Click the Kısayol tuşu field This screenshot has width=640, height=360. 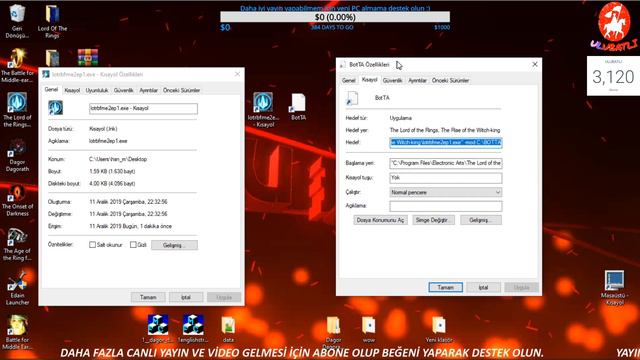446,178
